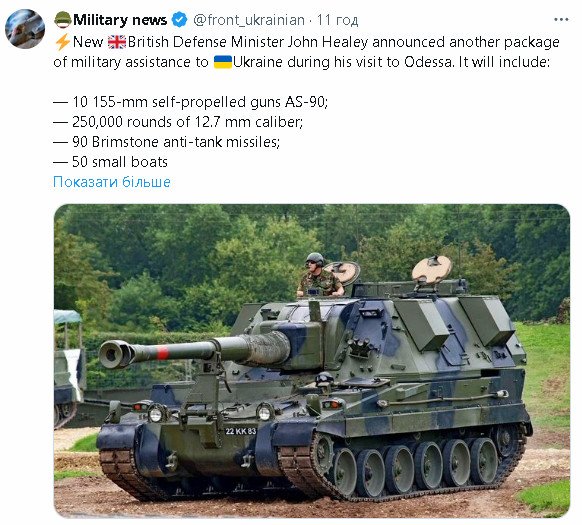Open the Military news profile avatar
This screenshot has width=582, height=525.
[25, 29]
